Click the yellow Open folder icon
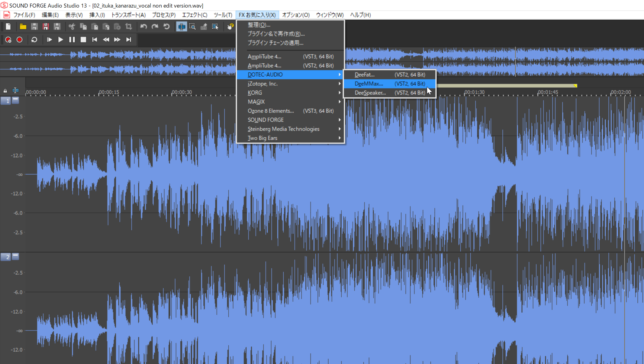The image size is (644, 364). (x=23, y=27)
